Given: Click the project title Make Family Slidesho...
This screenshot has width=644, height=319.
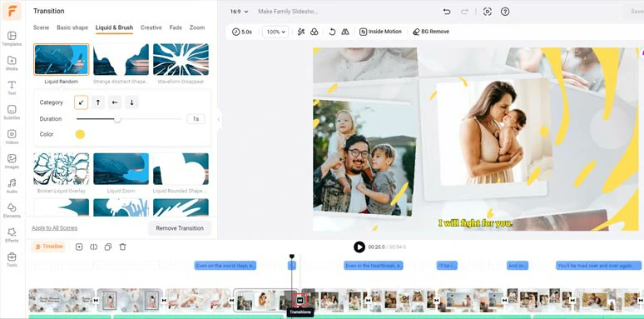Looking at the screenshot, I should coord(288,12).
